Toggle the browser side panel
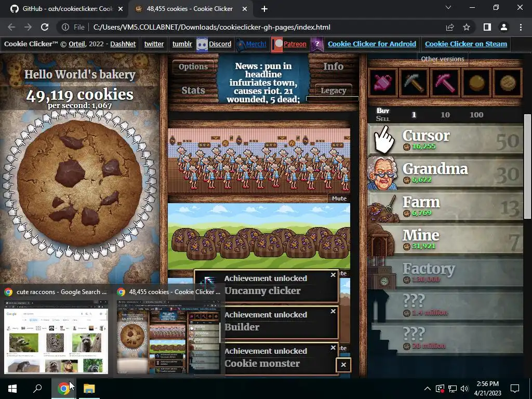Screen dimensions: 532x399 tap(487, 27)
